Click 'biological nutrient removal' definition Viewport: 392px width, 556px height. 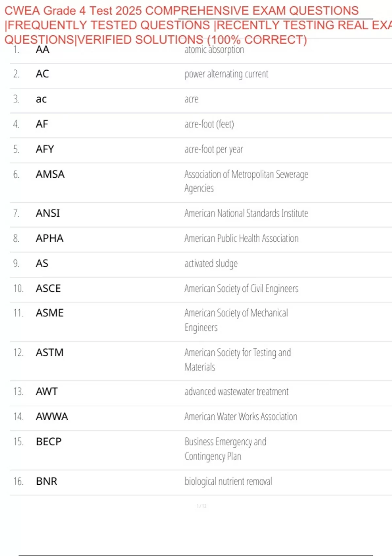click(228, 481)
